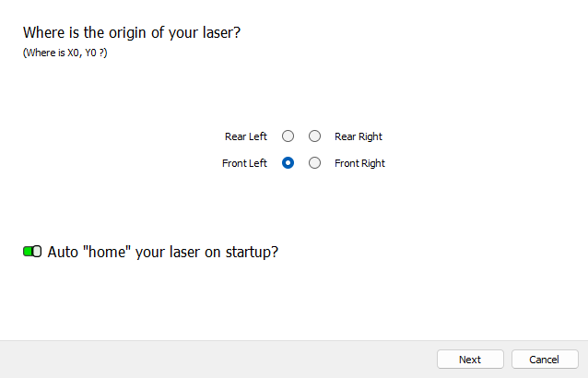
Task: Proceed to the next setup step
Action: click(x=470, y=360)
